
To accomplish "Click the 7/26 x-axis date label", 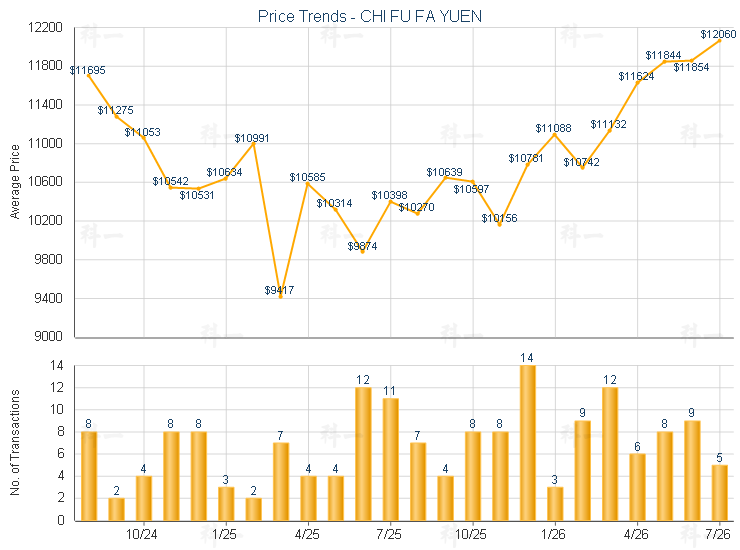I will pos(718,535).
